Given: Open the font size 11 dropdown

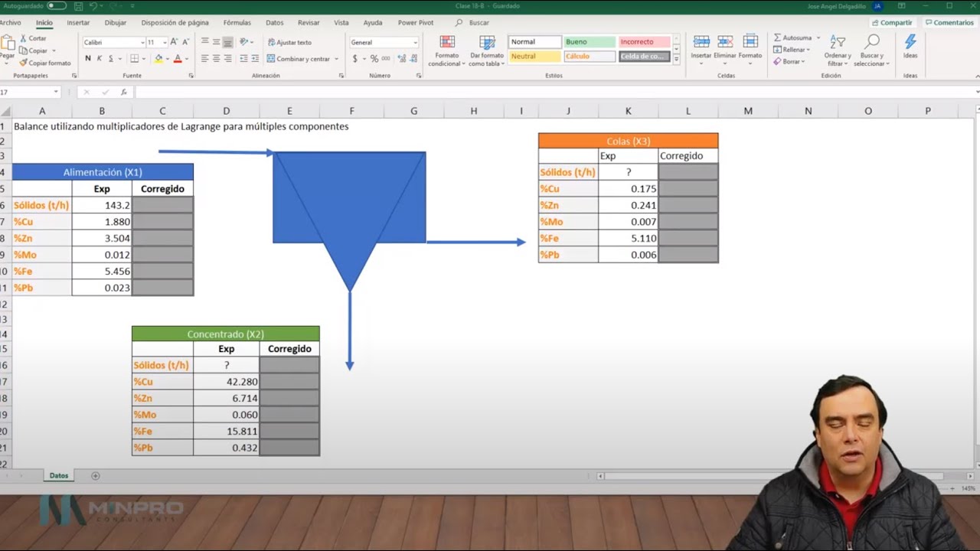Looking at the screenshot, I should [x=164, y=43].
